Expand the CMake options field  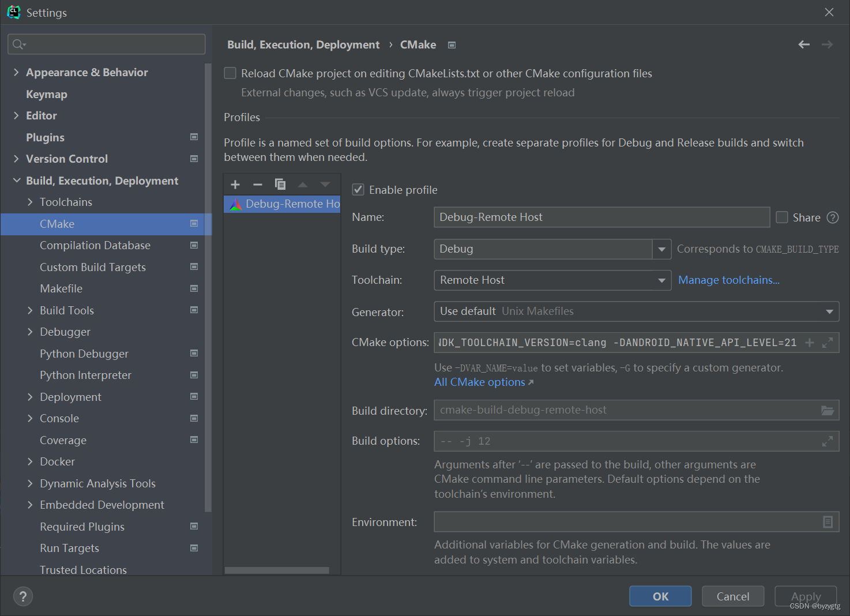[x=828, y=343]
